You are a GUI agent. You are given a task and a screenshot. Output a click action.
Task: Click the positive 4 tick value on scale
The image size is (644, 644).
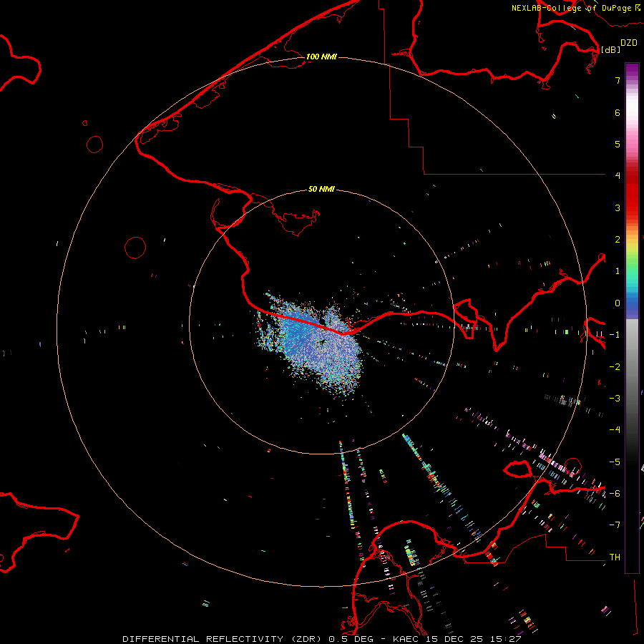(618, 176)
